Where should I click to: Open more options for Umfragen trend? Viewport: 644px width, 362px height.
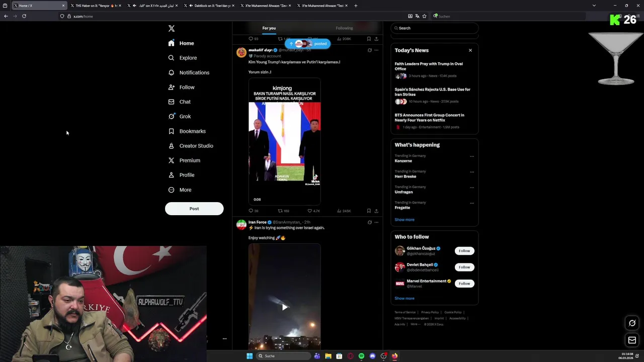(472, 188)
